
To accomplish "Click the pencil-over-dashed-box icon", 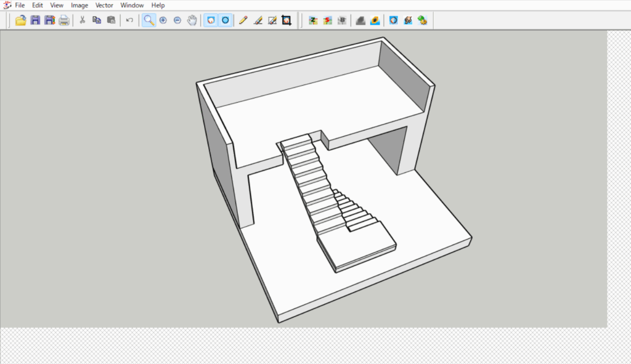I will click(x=272, y=20).
